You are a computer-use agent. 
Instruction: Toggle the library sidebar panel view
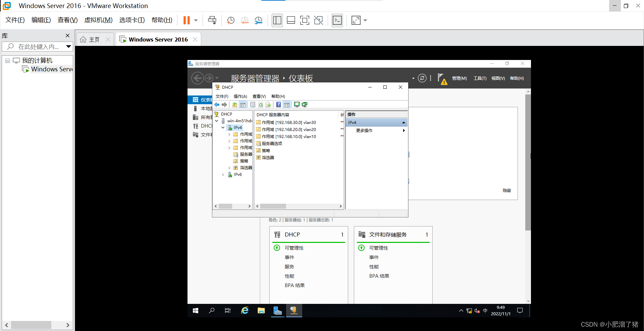(x=277, y=20)
